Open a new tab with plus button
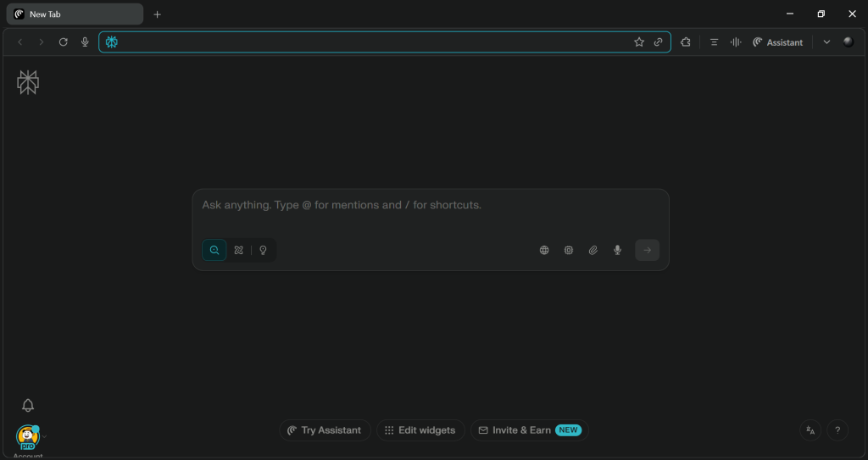 click(157, 14)
